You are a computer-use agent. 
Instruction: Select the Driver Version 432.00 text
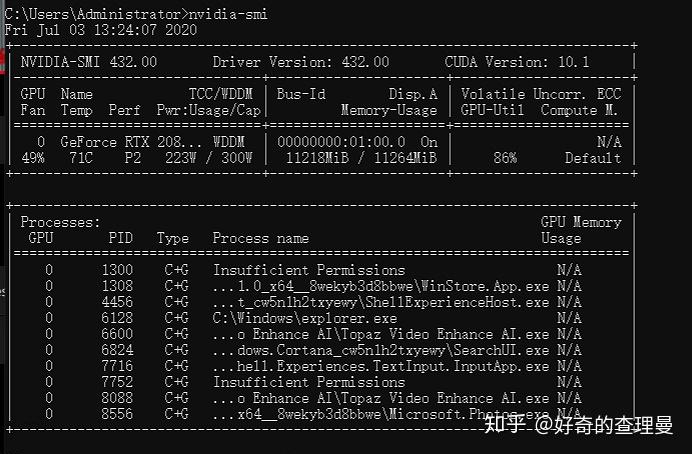(301, 62)
